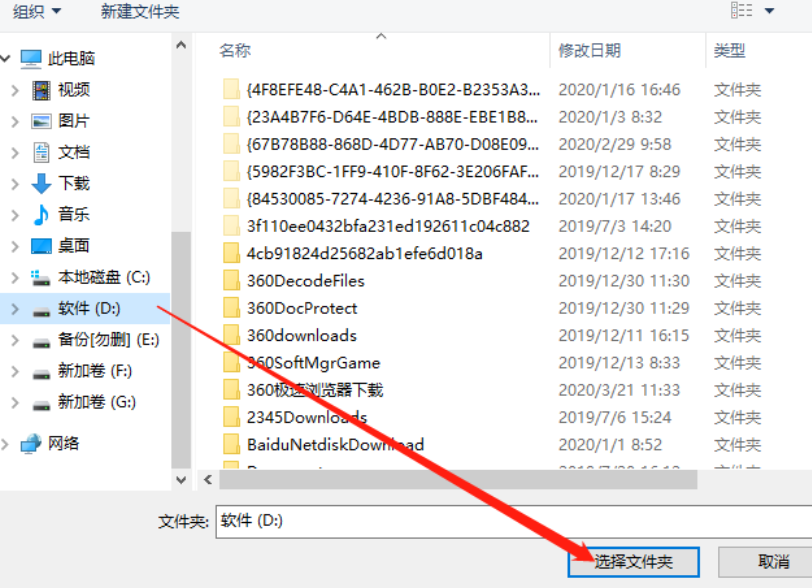Screen dimensions: 812x588
Task: Collapse the 此电脑 tree node
Action: click(5, 59)
